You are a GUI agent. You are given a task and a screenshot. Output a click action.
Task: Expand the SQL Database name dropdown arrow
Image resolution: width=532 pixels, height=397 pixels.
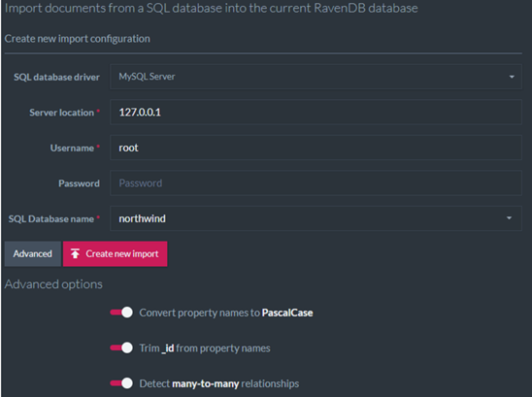tap(509, 218)
